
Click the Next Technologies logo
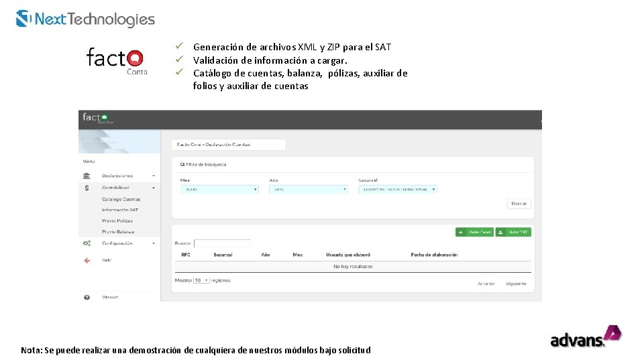click(x=85, y=19)
